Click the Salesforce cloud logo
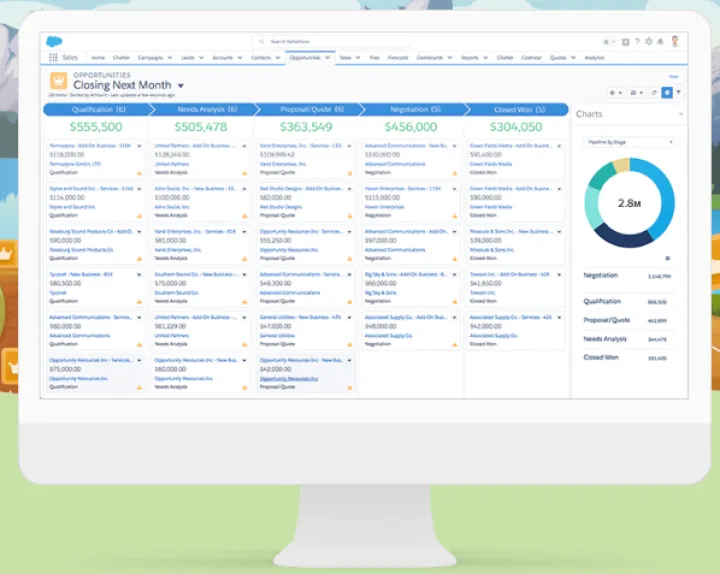Screen dimensions: 720x574 tap(52, 42)
